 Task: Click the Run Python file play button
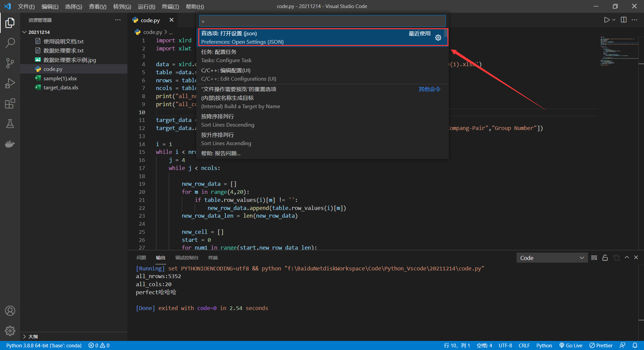[x=606, y=20]
